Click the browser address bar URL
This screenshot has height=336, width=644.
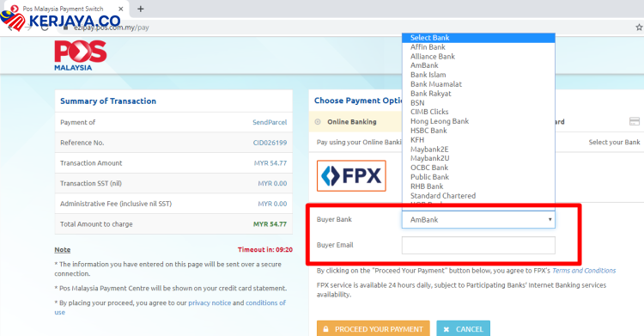coord(112,27)
